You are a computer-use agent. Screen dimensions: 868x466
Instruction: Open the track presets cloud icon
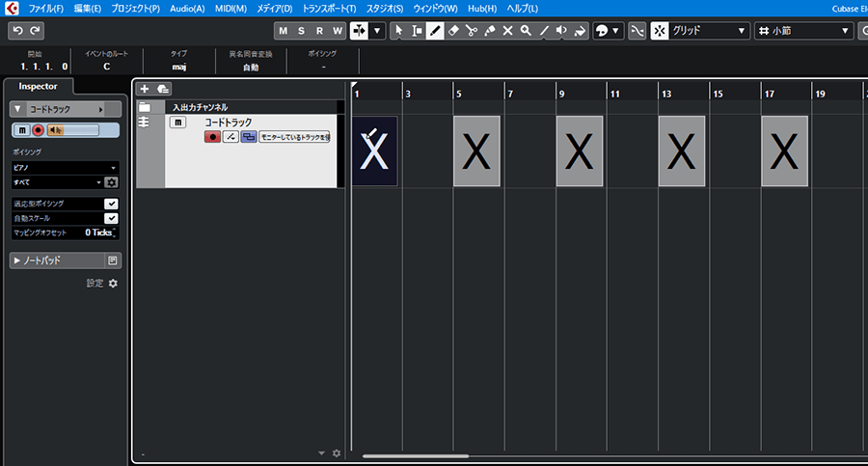tap(163, 89)
